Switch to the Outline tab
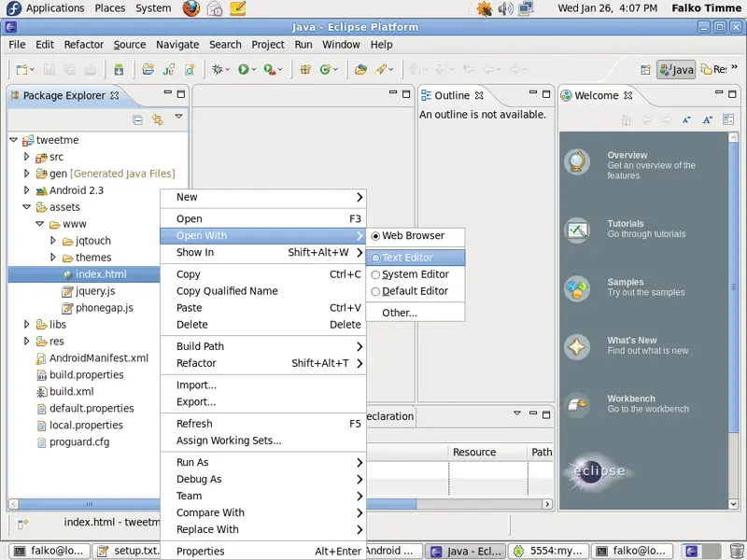The image size is (747, 560). click(452, 96)
